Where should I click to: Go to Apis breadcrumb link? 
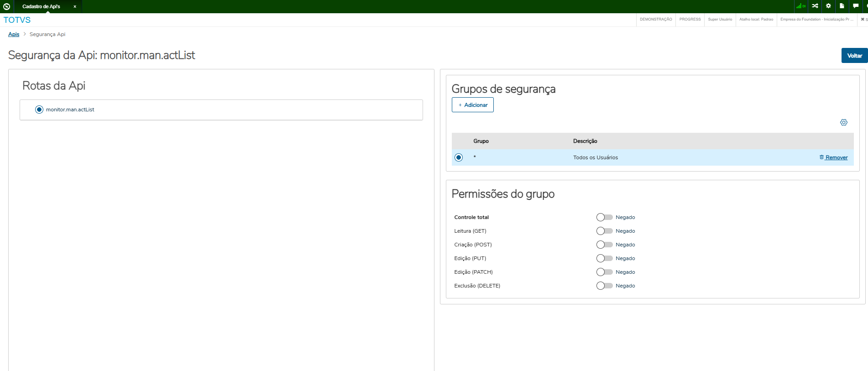pyautogui.click(x=14, y=34)
